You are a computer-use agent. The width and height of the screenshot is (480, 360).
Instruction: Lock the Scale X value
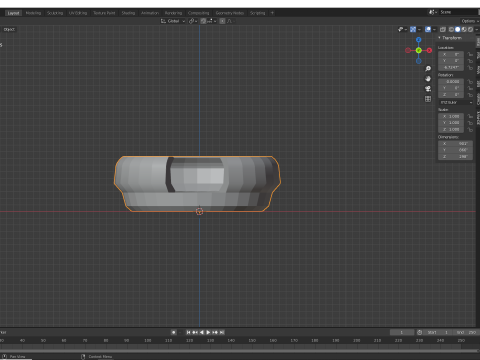470,116
